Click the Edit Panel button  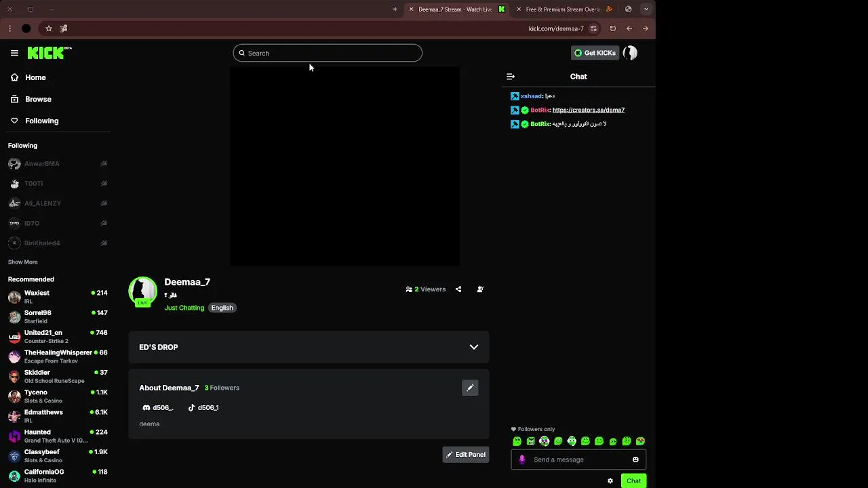466,455
